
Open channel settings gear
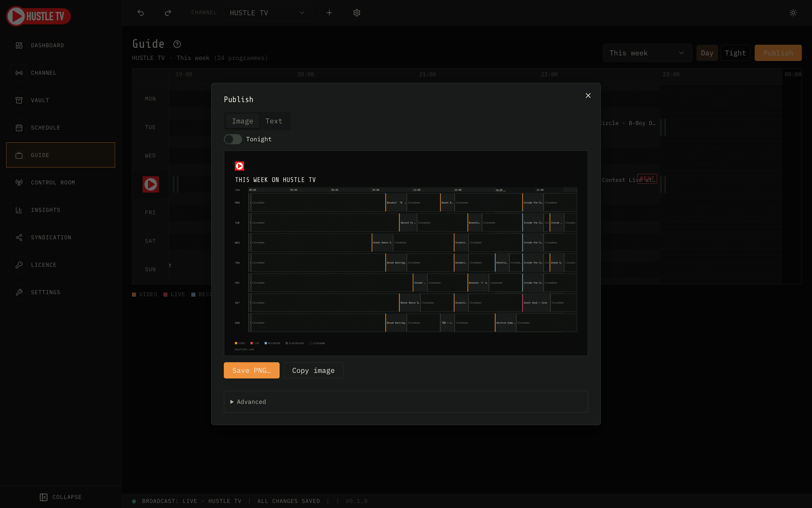click(357, 13)
